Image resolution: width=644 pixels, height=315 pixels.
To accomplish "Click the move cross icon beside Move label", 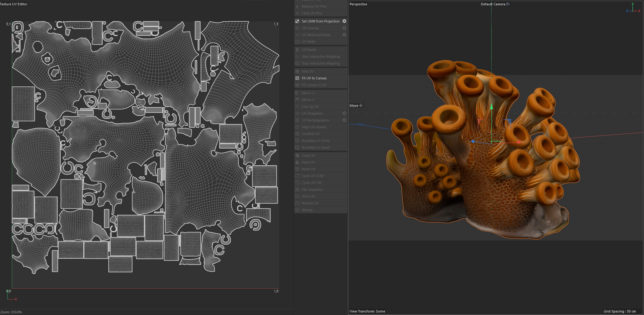I will 361,106.
